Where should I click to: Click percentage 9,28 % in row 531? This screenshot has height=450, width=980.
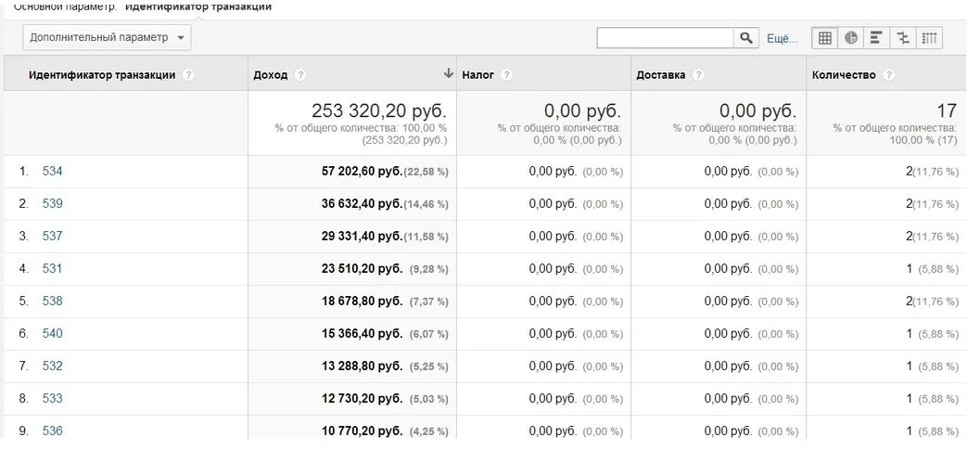tap(428, 269)
